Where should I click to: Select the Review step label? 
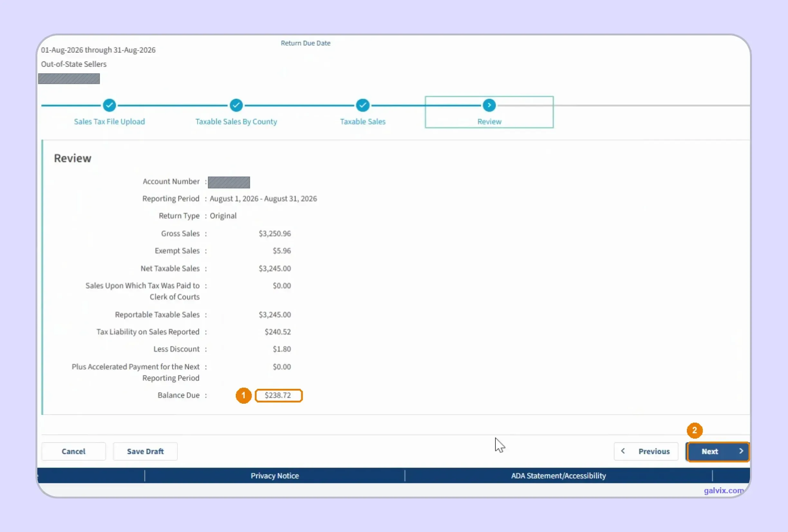(489, 122)
